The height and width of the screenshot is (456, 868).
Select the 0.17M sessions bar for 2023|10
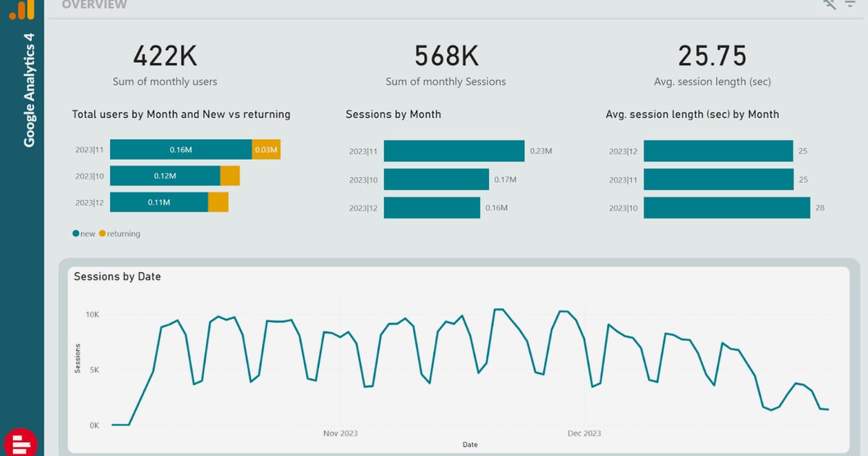point(437,180)
